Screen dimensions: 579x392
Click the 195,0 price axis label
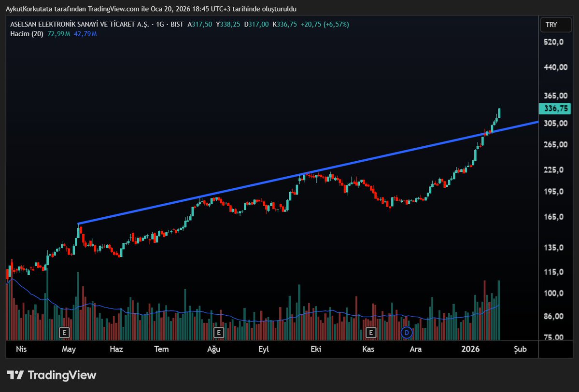[x=554, y=192]
